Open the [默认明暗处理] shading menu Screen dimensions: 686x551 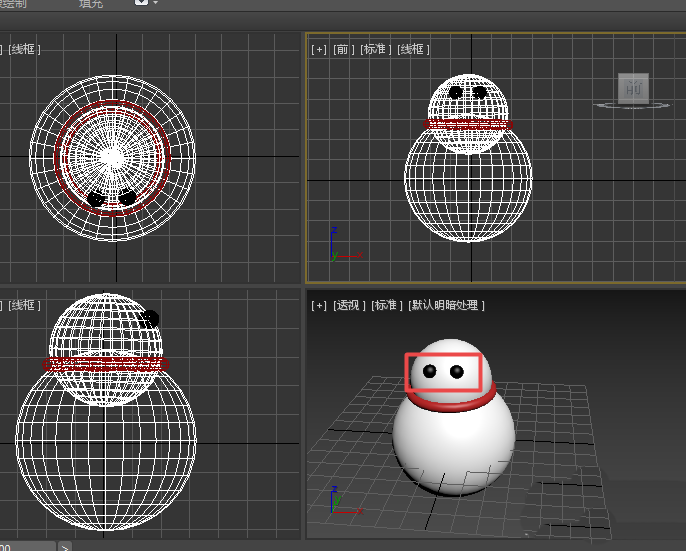[x=446, y=305]
